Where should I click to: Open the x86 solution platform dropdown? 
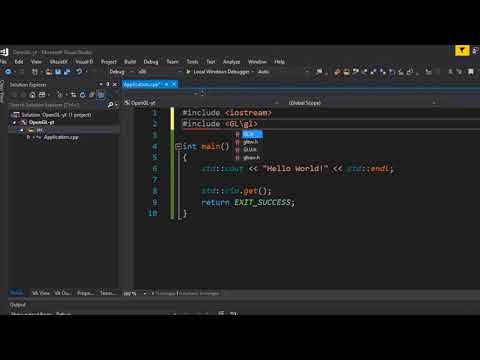[x=160, y=72]
